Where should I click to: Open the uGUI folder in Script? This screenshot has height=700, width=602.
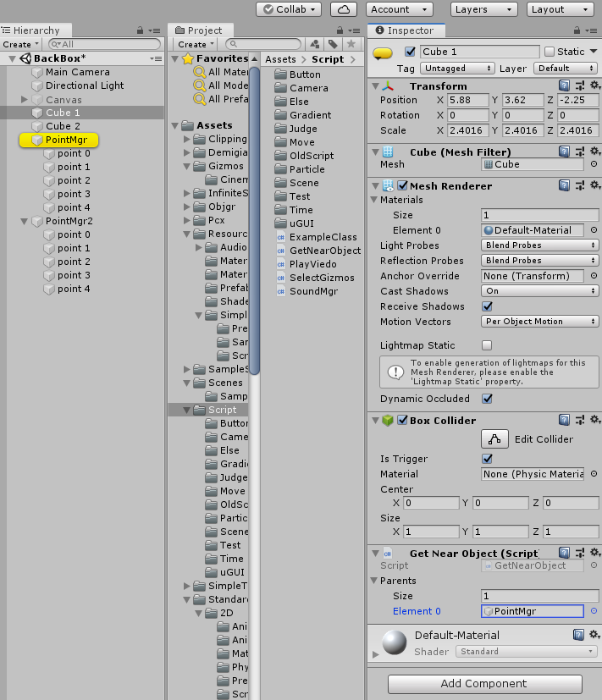tap(295, 223)
